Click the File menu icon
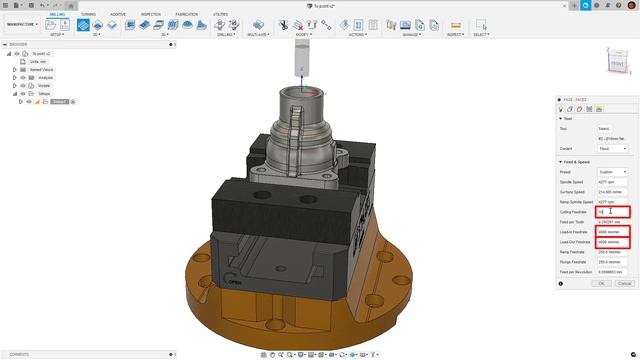Image resolution: width=640 pixels, height=360 pixels. (17, 6)
